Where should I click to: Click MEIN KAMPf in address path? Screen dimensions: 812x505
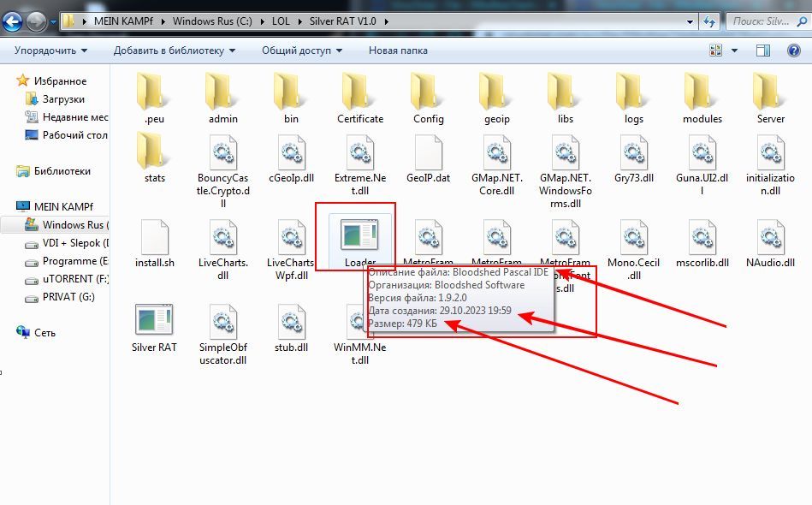(x=124, y=21)
